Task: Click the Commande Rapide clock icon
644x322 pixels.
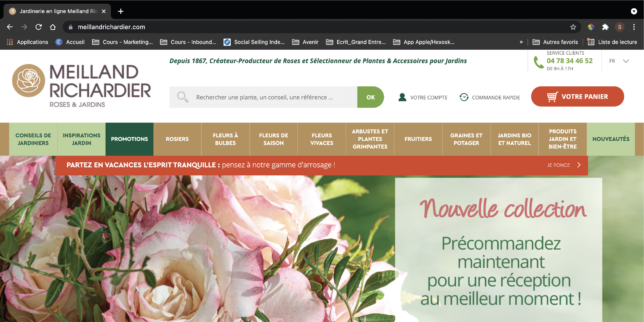Action: (464, 97)
